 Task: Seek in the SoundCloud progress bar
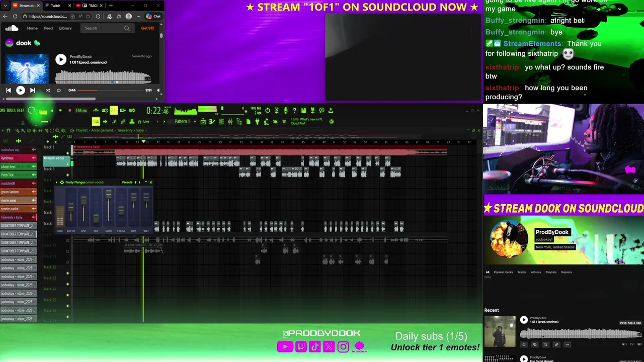[110, 90]
